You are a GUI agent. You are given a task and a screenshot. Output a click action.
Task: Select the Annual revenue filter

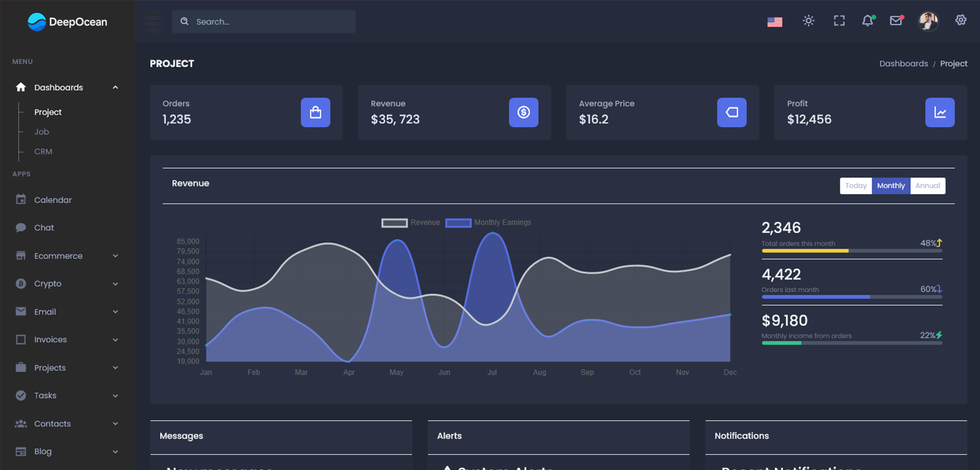tap(927, 186)
